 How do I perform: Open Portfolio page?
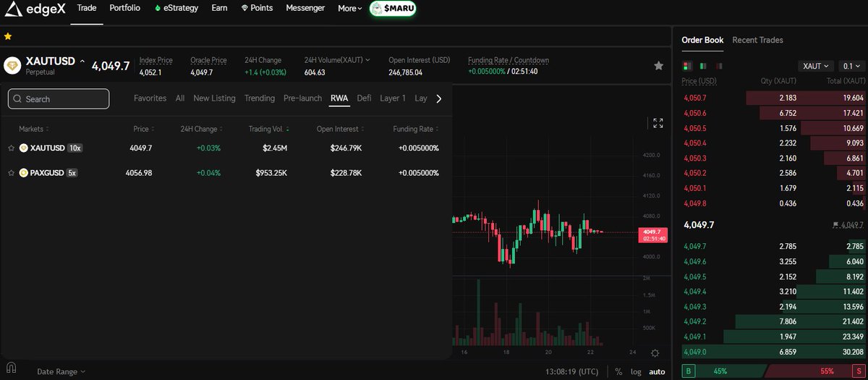click(125, 9)
